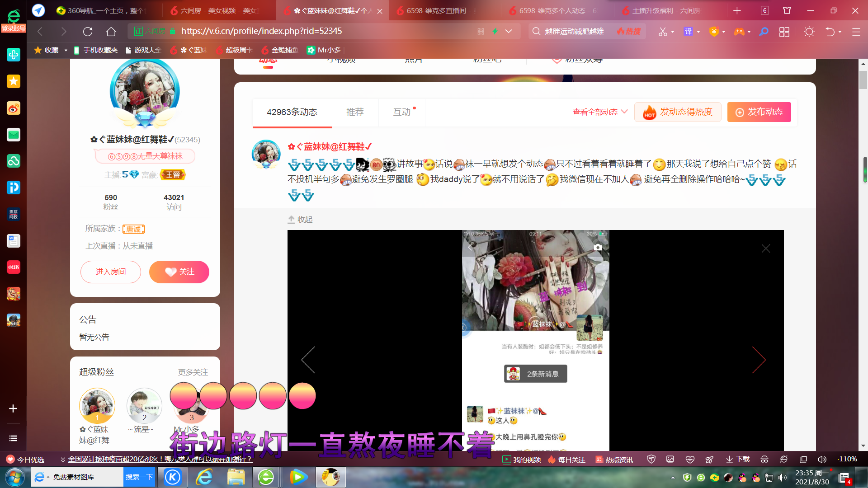Switch to the 推荐 tab
This screenshot has height=488, width=868.
pyautogui.click(x=355, y=112)
